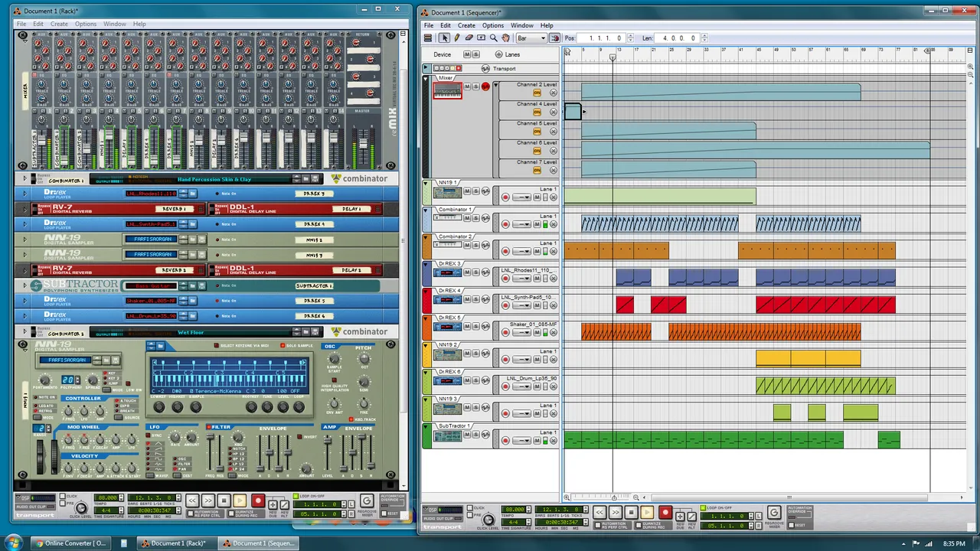Click the Click Level knob in Sequencer
The image size is (980, 551).
pos(488,520)
